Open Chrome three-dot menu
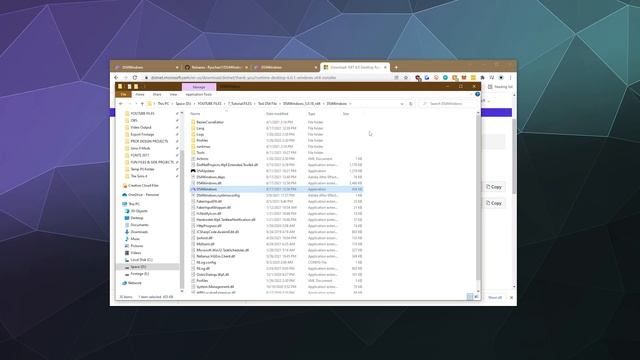This screenshot has height=360, width=640. [510, 78]
